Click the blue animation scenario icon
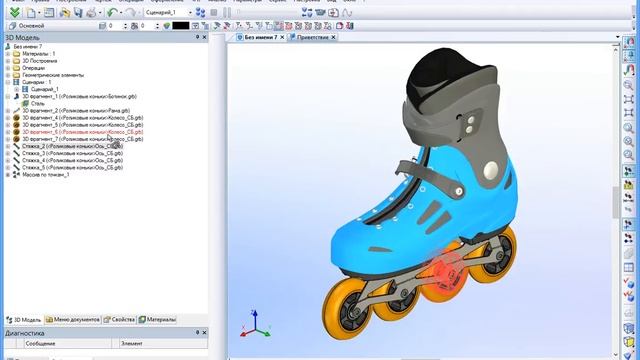640x360 pixels. pyautogui.click(x=200, y=13)
